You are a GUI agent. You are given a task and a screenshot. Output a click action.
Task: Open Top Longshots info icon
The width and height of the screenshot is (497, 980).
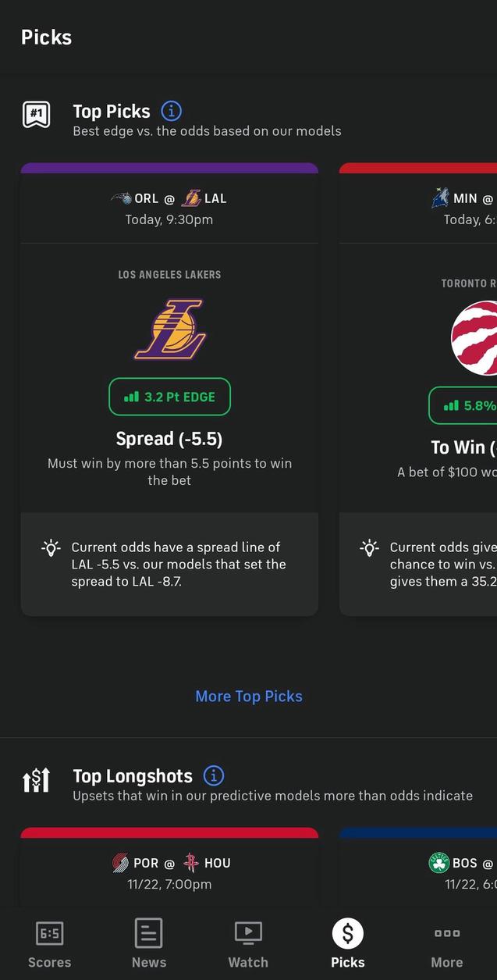click(x=213, y=775)
